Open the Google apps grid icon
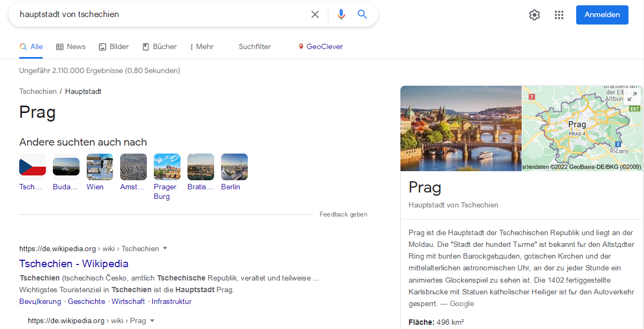Image resolution: width=644 pixels, height=329 pixels. 559,15
